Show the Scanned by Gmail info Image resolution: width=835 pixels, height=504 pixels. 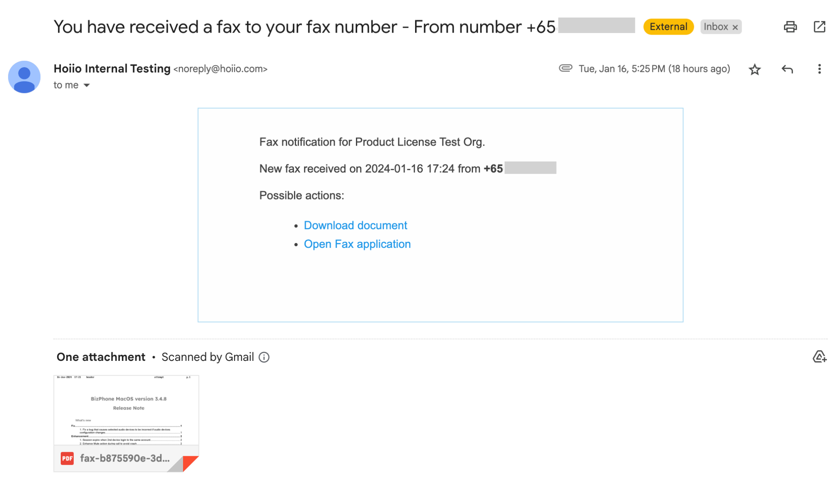[x=264, y=357]
